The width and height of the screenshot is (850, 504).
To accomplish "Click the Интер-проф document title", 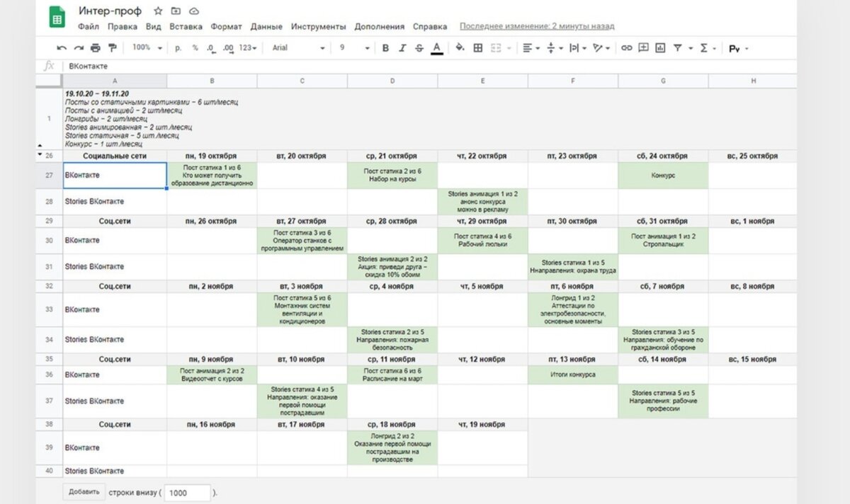I will [x=110, y=11].
